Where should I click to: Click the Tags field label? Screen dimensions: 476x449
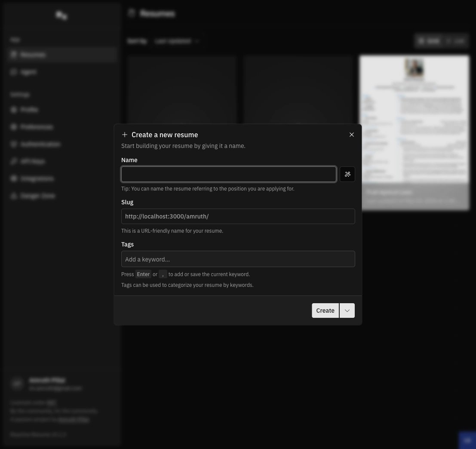[x=128, y=244]
